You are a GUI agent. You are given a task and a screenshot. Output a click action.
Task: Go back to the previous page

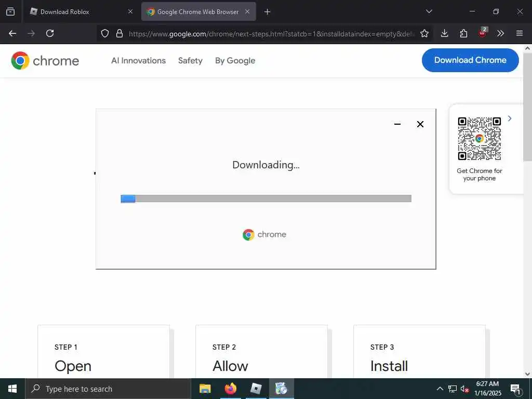click(x=12, y=33)
